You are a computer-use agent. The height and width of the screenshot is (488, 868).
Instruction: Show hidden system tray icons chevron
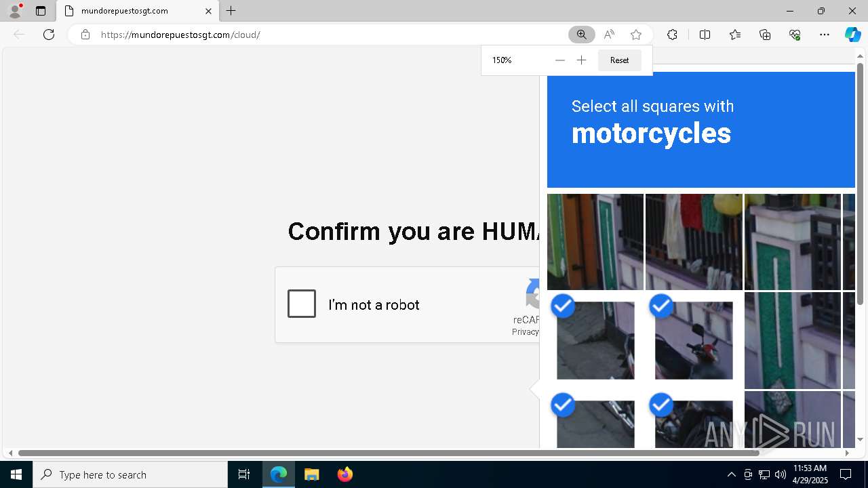(x=731, y=474)
